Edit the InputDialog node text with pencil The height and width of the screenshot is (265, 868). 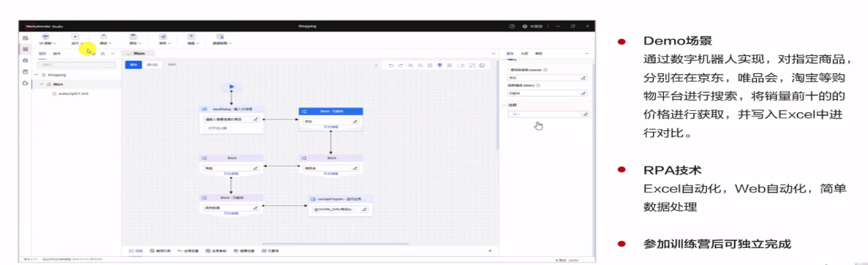tap(255, 118)
